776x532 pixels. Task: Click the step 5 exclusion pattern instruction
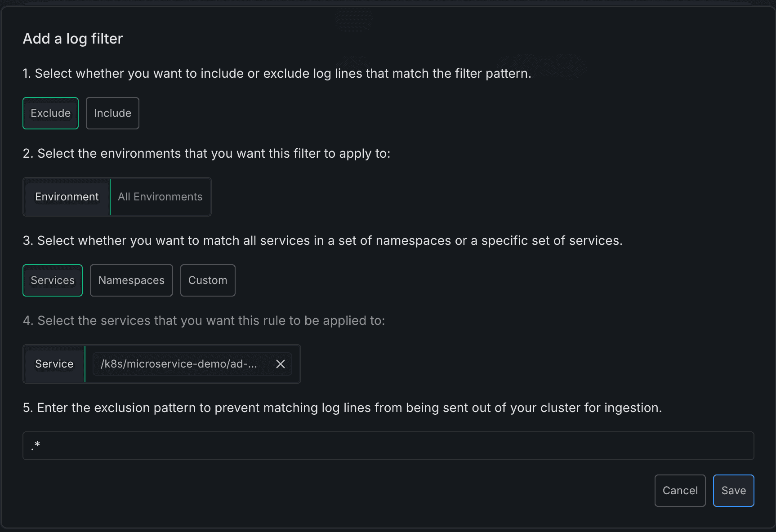pos(342,408)
